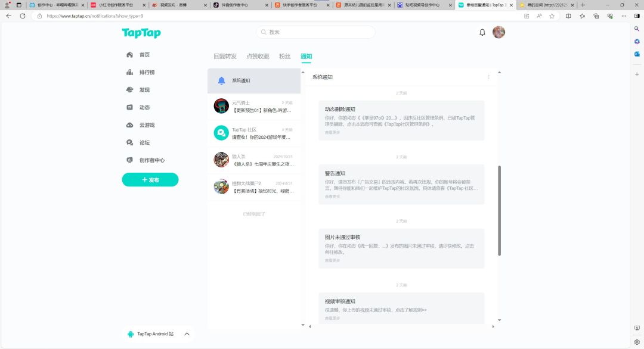Open the 警告通知 message card
This screenshot has width=644, height=349.
tap(401, 185)
